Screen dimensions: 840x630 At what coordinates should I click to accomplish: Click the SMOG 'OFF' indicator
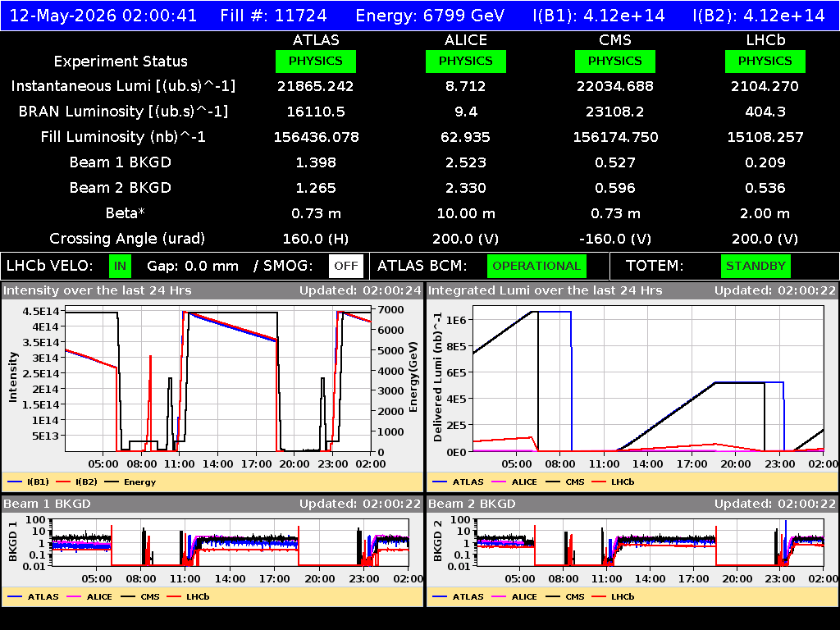pos(346,267)
